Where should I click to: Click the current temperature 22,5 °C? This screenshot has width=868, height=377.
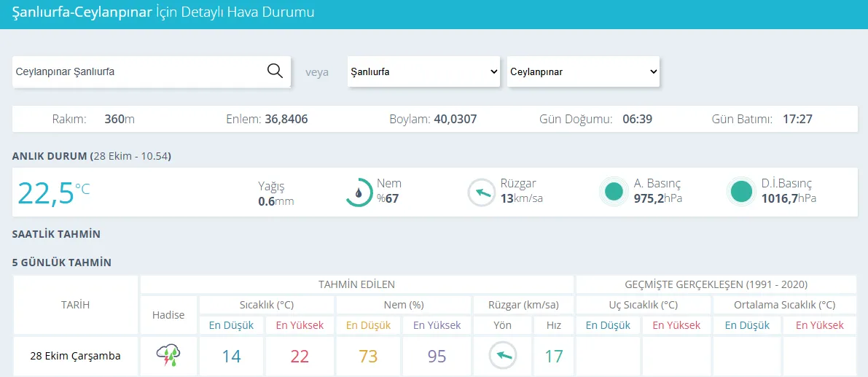[53, 193]
